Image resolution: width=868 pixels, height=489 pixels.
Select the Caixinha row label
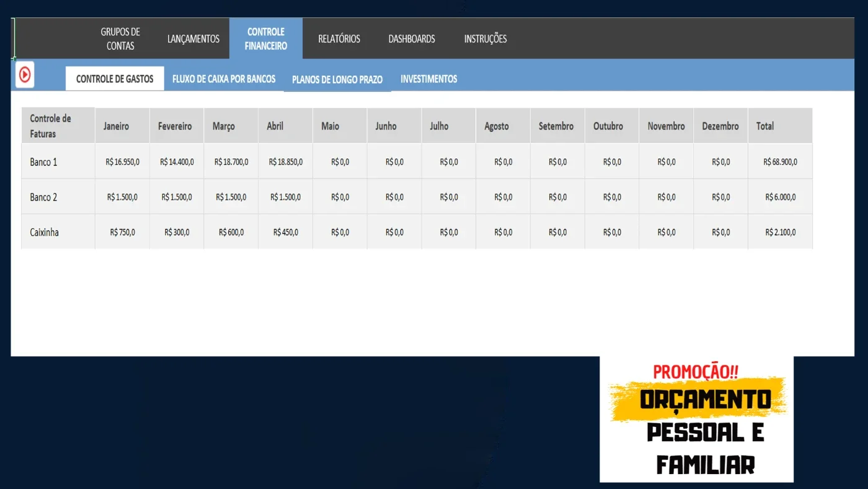[x=58, y=232]
